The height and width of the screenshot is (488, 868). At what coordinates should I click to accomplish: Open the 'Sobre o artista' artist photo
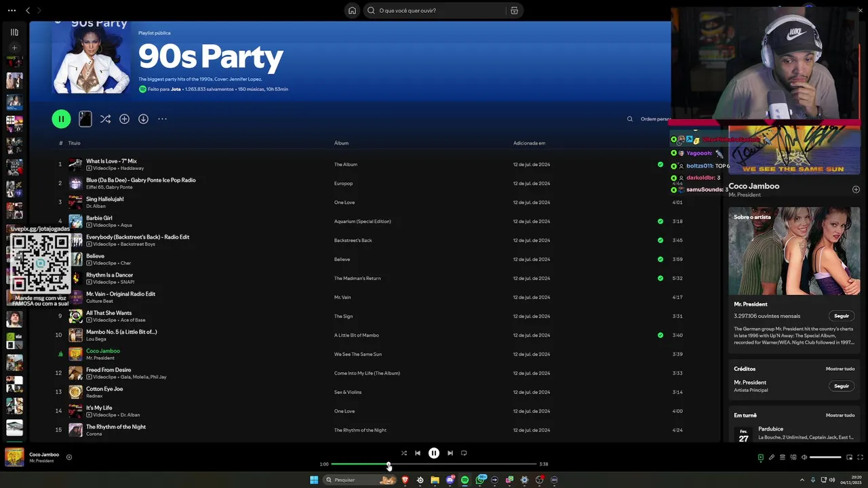794,251
